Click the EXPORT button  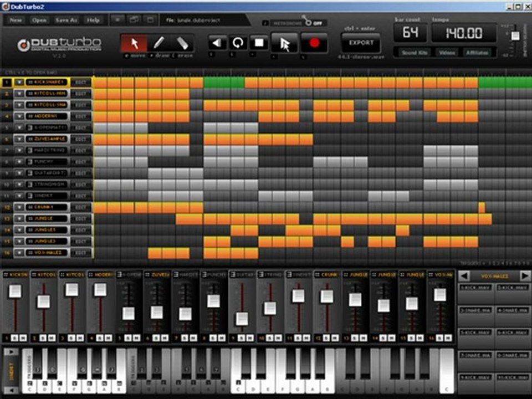[x=361, y=43]
